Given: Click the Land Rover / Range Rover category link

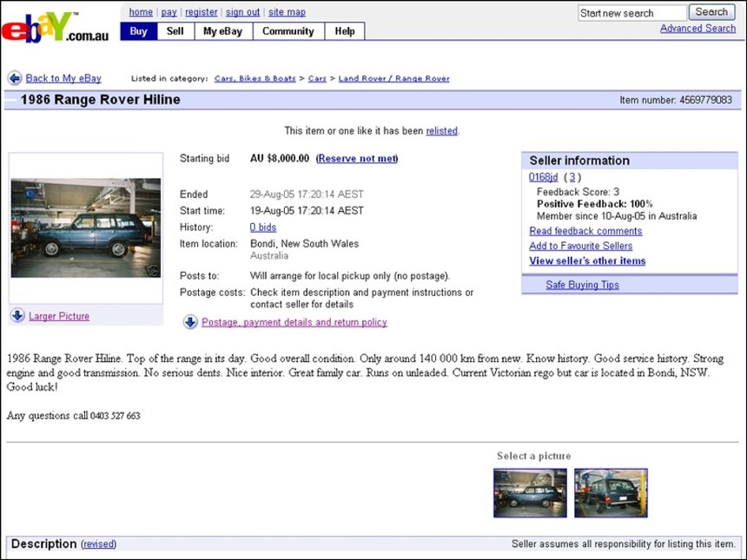Looking at the screenshot, I should pos(393,79).
